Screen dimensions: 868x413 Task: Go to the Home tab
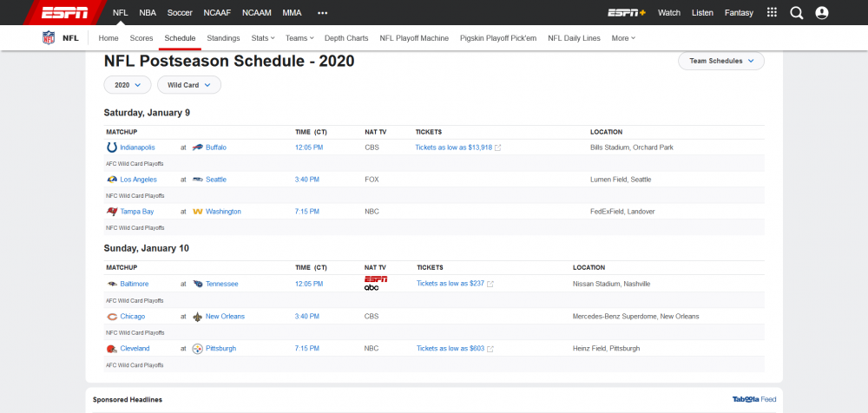tap(108, 38)
